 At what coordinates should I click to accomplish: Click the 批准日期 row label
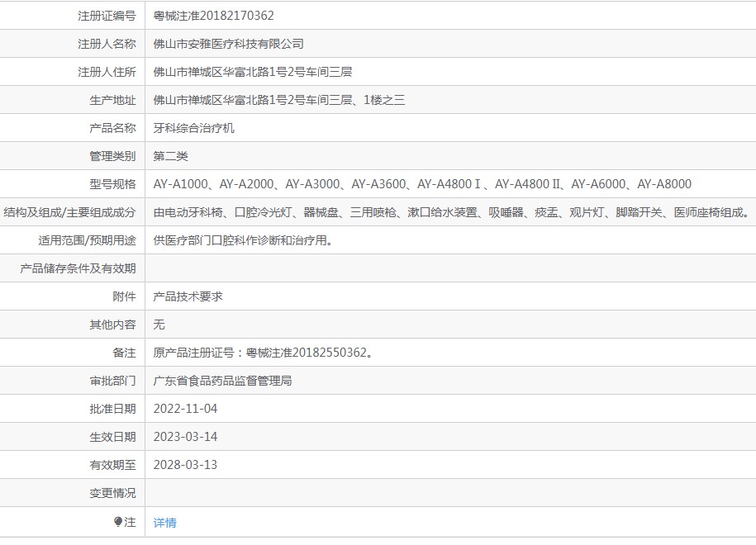pos(113,409)
